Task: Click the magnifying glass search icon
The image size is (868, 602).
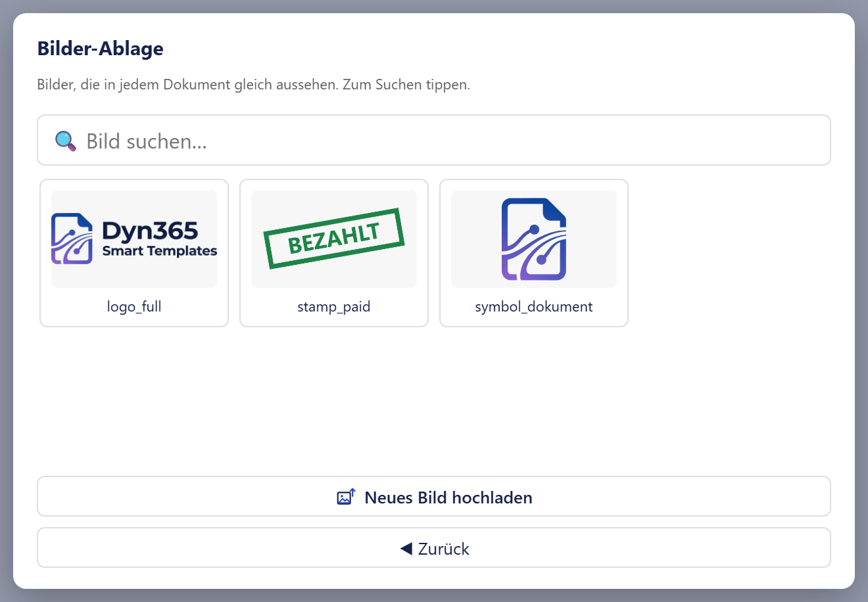Action: click(65, 141)
